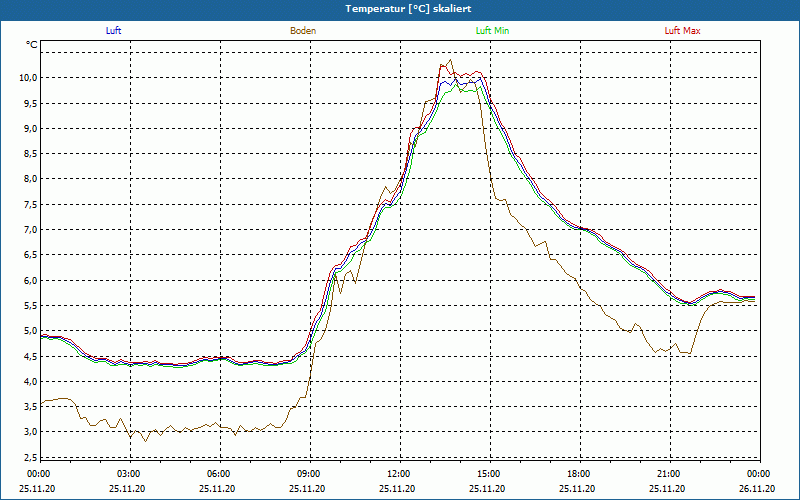The image size is (800, 500).
Task: Click the "7,5" y-axis value
Action: click(31, 204)
